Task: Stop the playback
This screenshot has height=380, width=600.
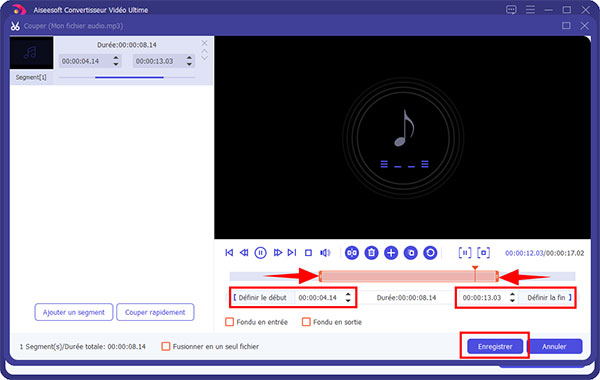Action: tap(308, 253)
